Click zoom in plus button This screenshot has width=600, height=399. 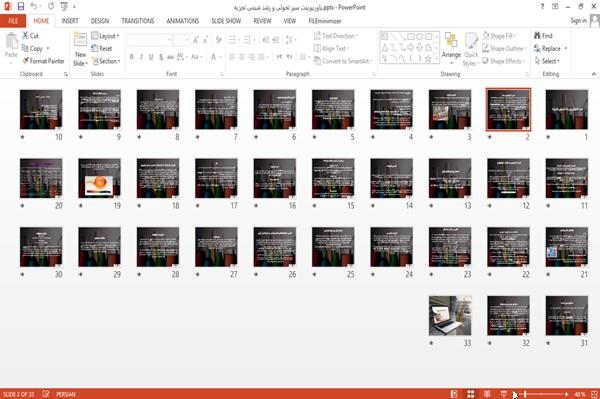pyautogui.click(x=566, y=394)
